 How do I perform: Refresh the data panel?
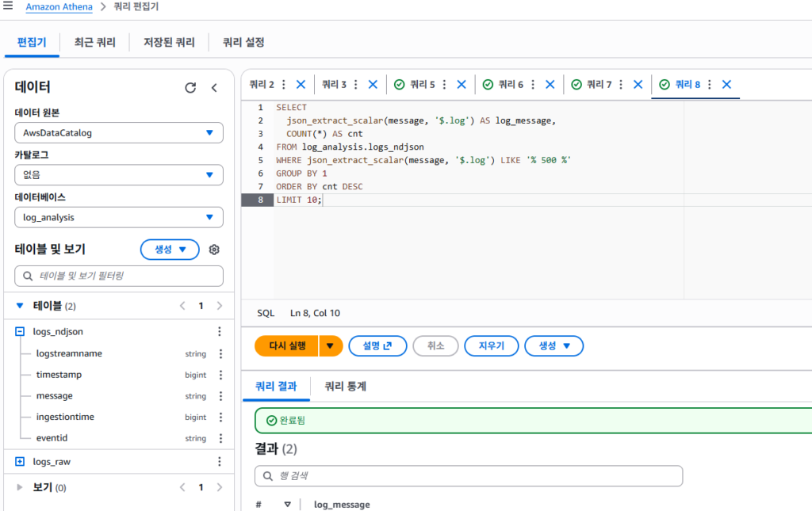coord(190,88)
